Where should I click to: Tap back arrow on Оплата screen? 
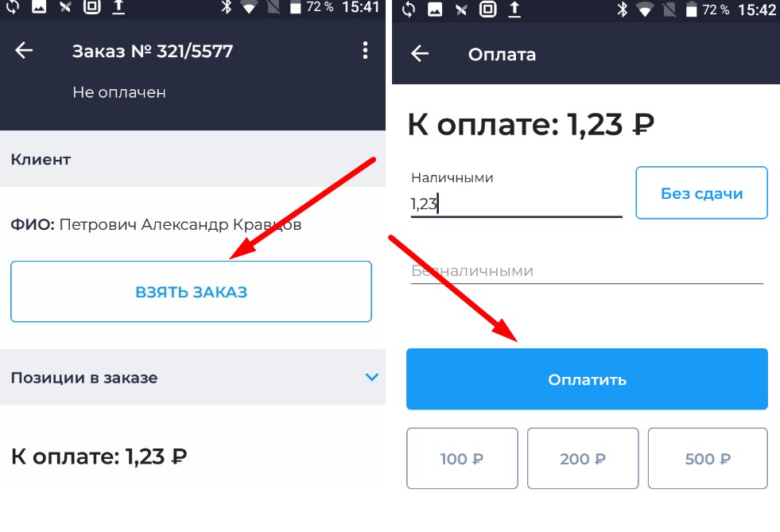420,53
